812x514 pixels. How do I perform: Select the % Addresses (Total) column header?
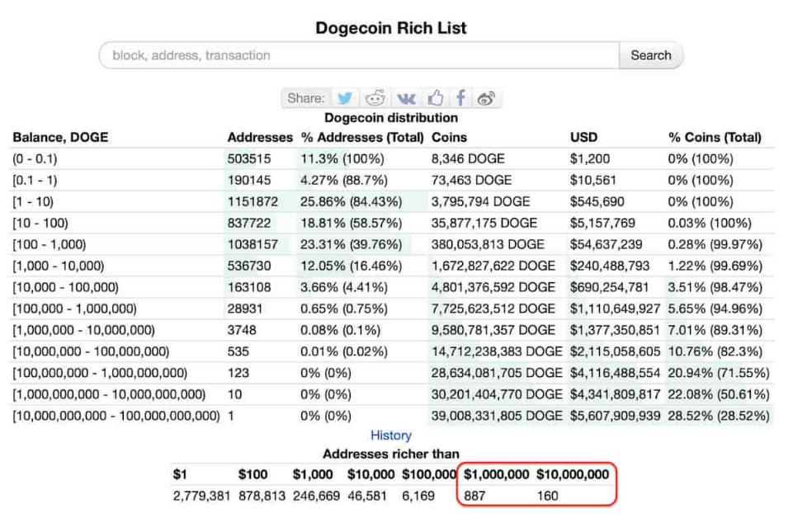coord(362,137)
